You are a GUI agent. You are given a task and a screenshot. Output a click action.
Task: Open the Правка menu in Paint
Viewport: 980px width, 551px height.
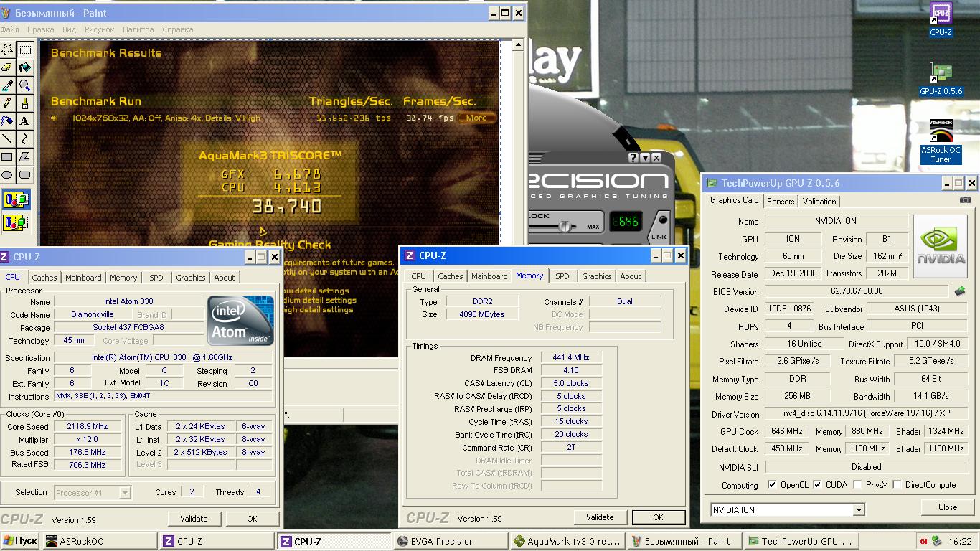click(41, 29)
